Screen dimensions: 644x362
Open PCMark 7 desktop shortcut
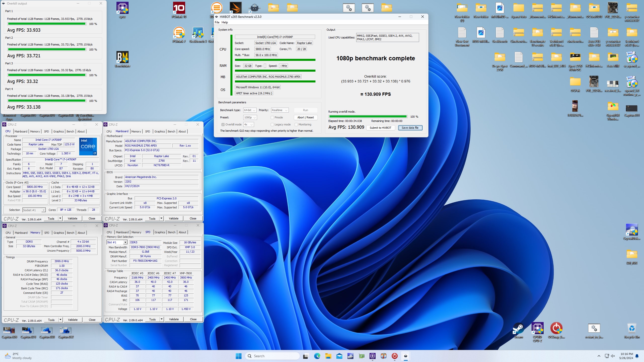(179, 35)
